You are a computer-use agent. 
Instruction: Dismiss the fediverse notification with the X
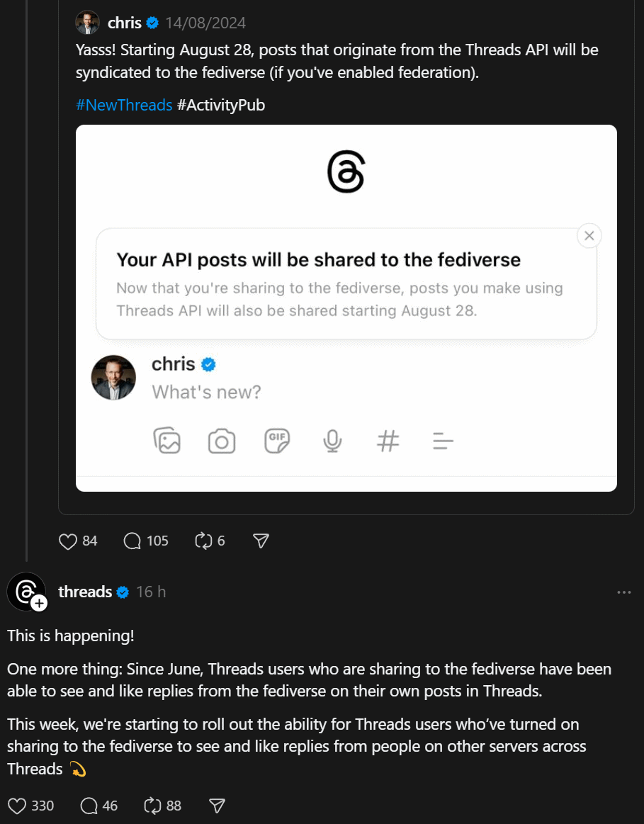click(x=589, y=235)
